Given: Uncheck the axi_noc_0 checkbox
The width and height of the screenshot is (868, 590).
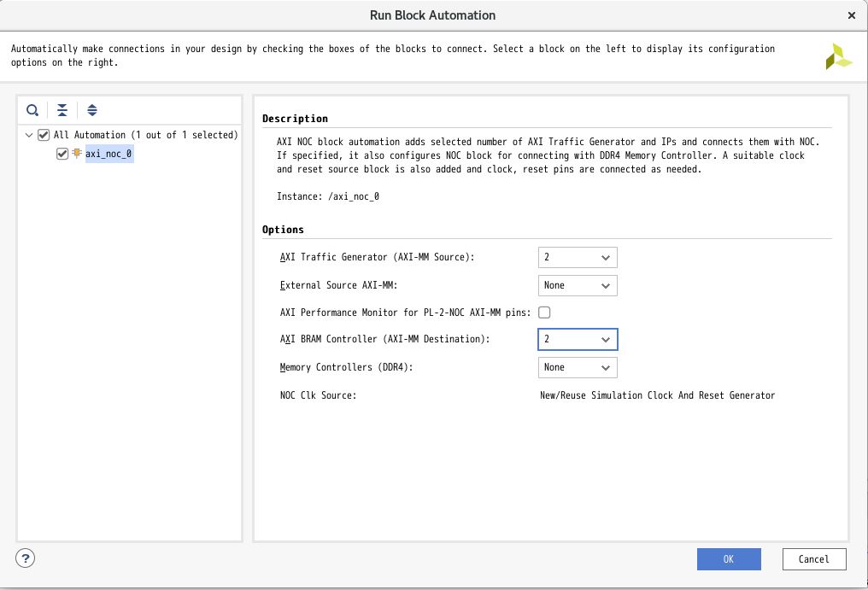Looking at the screenshot, I should [62, 154].
